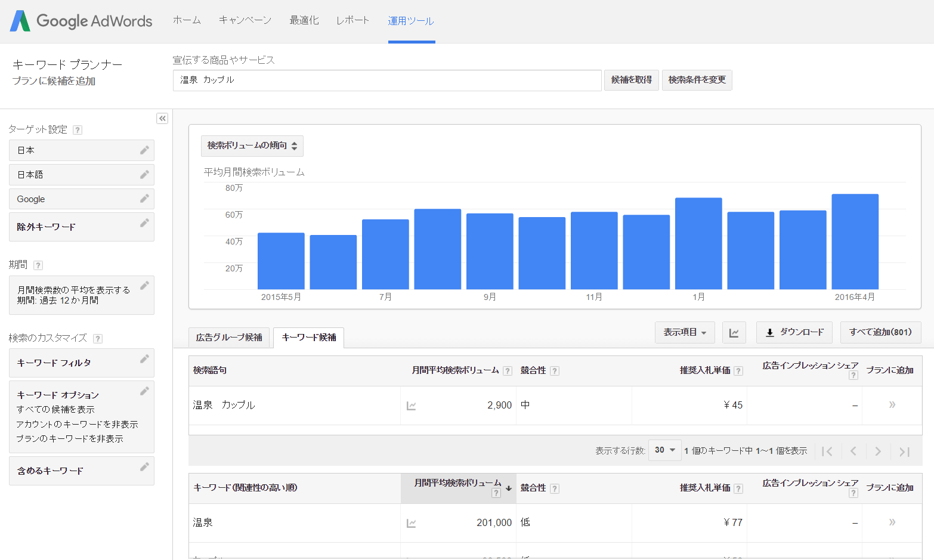Show trend chart for 温泉 カップル row
The image size is (934, 560).
[411, 406]
